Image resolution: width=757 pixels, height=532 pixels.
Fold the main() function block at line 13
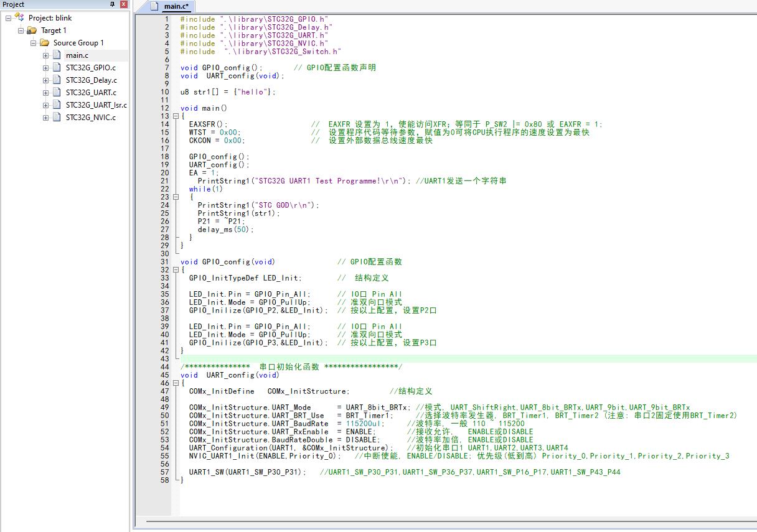click(176, 116)
